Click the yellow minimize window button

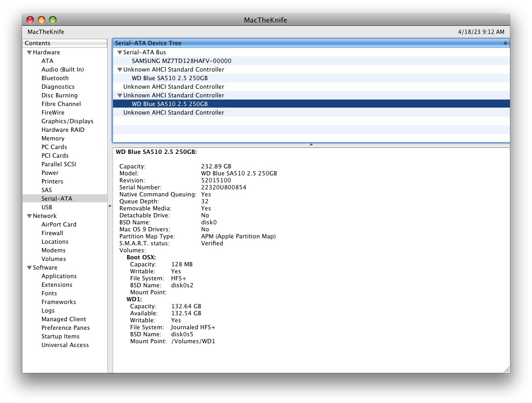41,20
